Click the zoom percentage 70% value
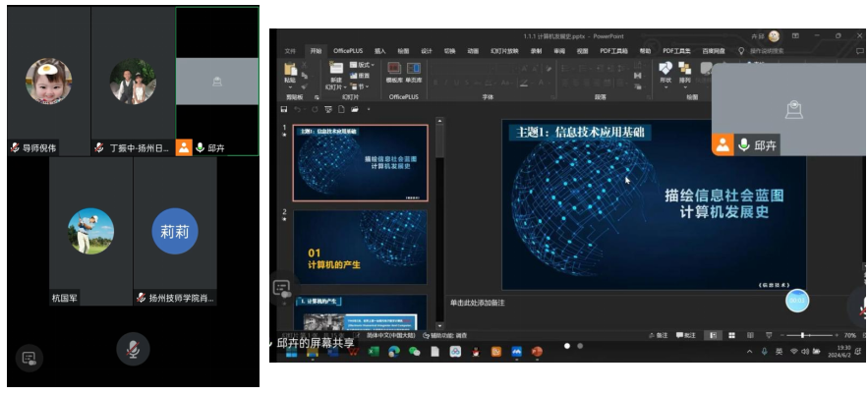 tap(850, 335)
